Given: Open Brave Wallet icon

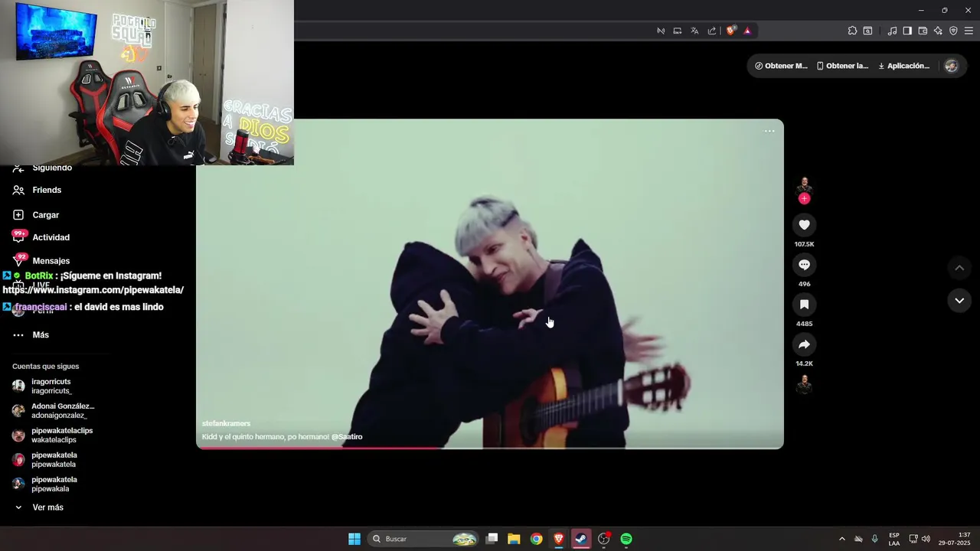Looking at the screenshot, I should click(923, 31).
